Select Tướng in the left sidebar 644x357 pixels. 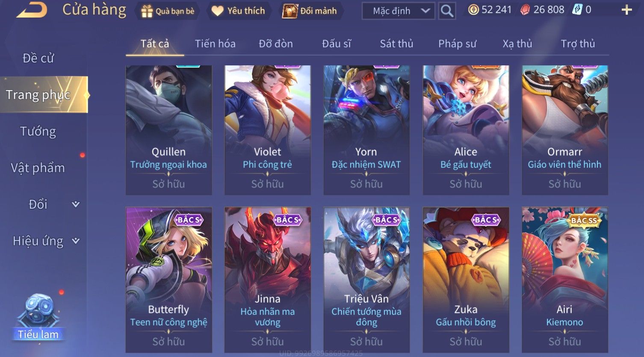point(38,132)
